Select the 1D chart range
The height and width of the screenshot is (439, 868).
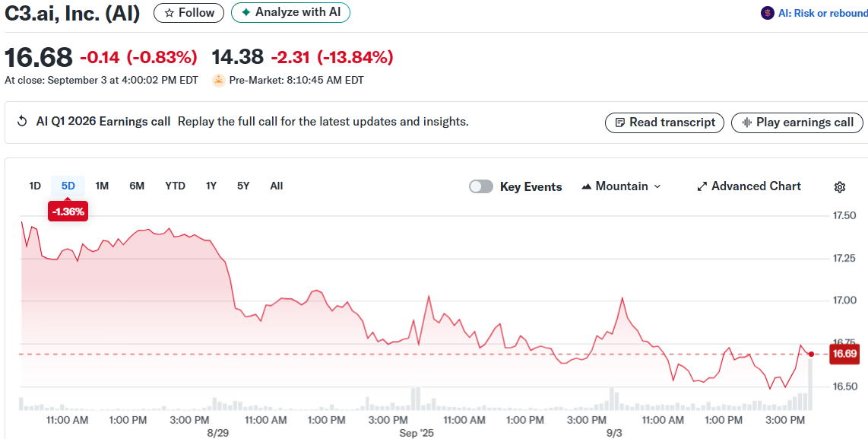point(35,186)
